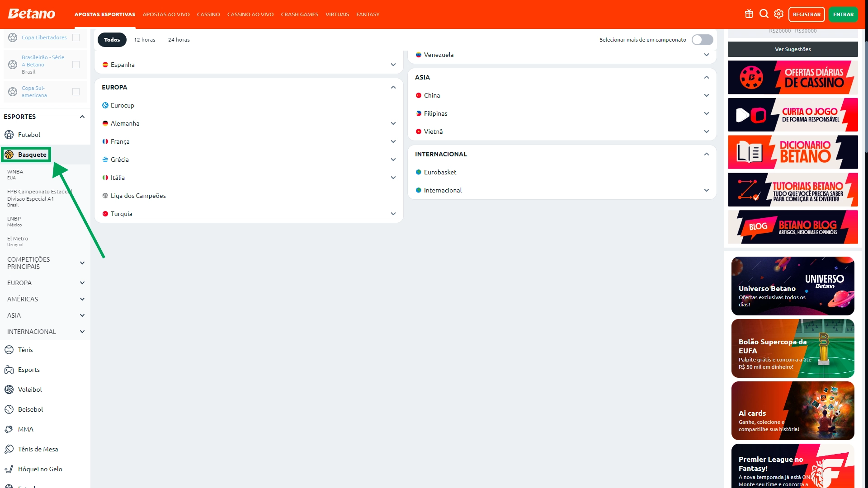The width and height of the screenshot is (868, 488).
Task: Expand the EUROPA sidebar group
Action: pyautogui.click(x=82, y=283)
